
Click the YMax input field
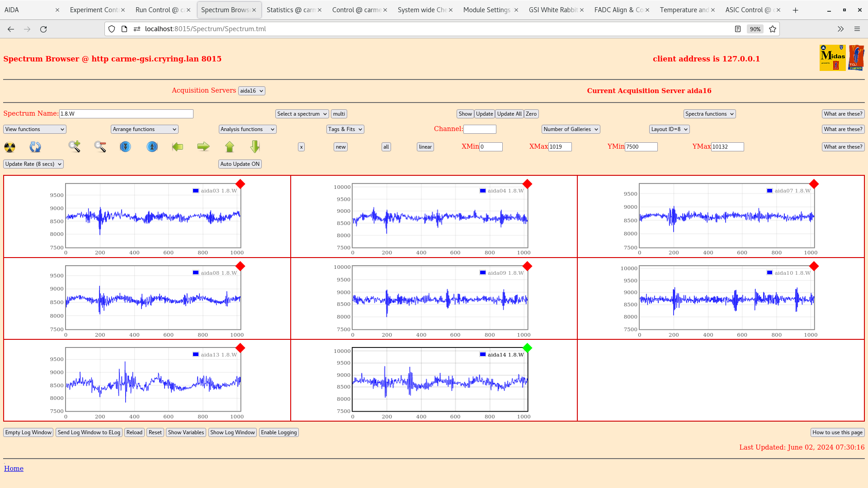click(x=727, y=147)
